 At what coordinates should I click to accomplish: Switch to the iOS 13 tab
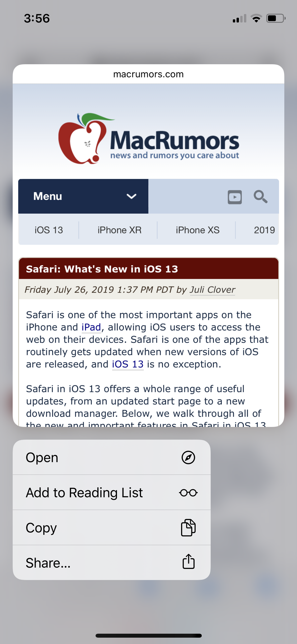pyautogui.click(x=49, y=230)
